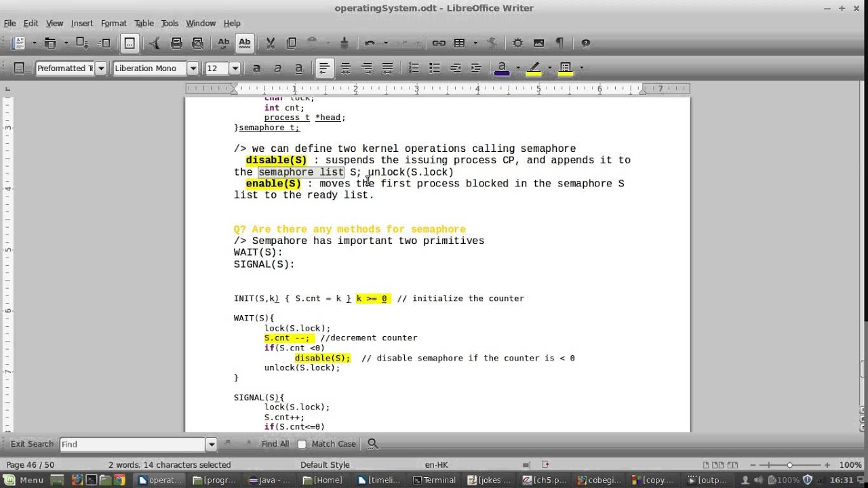Expand the Liberation Mono font dropdown
Image resolution: width=868 pixels, height=488 pixels.
click(x=193, y=68)
